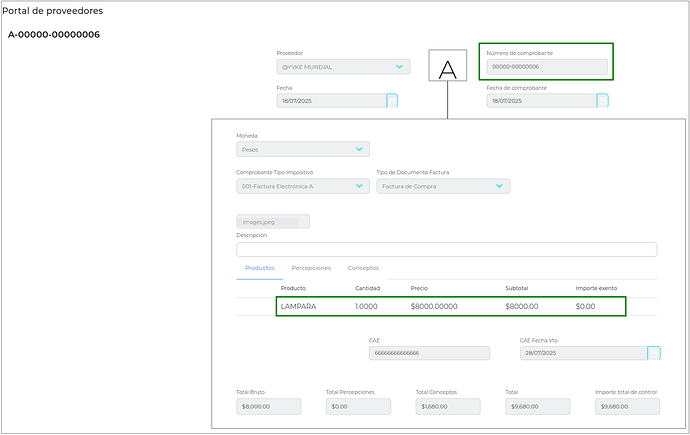Click the Importe total de control field
This screenshot has height=435, width=690.
click(627, 407)
